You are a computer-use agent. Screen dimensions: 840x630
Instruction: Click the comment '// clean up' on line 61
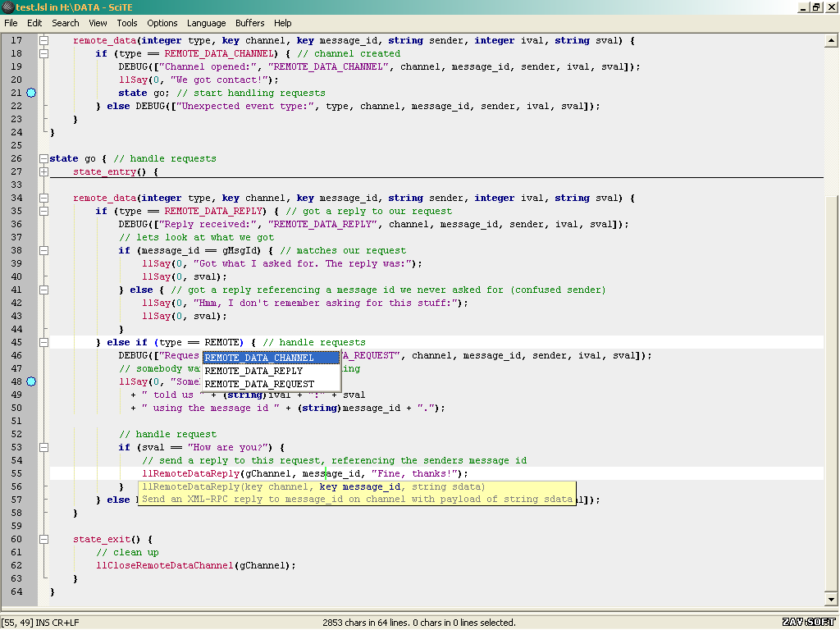pyautogui.click(x=127, y=552)
